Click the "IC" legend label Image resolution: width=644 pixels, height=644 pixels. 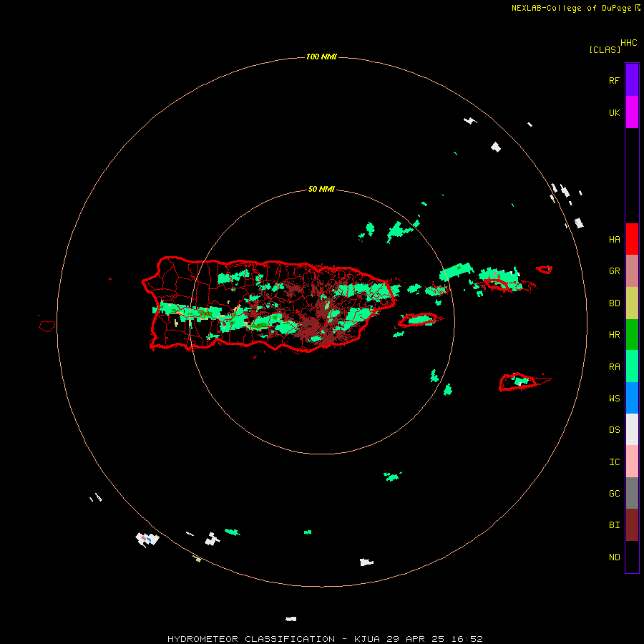tap(614, 462)
